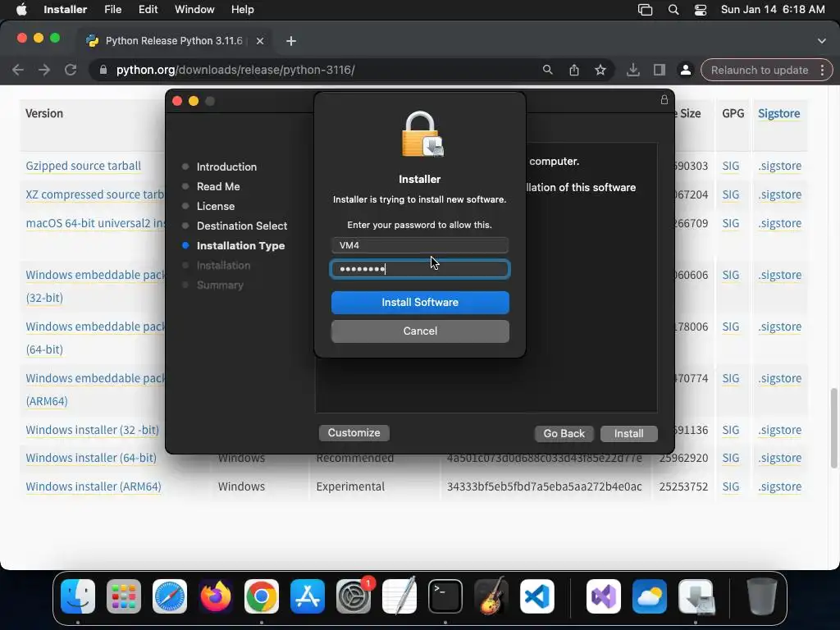Open the Chrome profile icon
840x630 pixels.
pos(685,71)
